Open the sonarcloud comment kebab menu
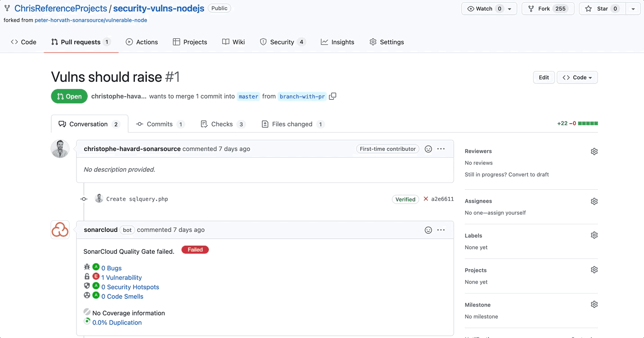 click(x=441, y=230)
